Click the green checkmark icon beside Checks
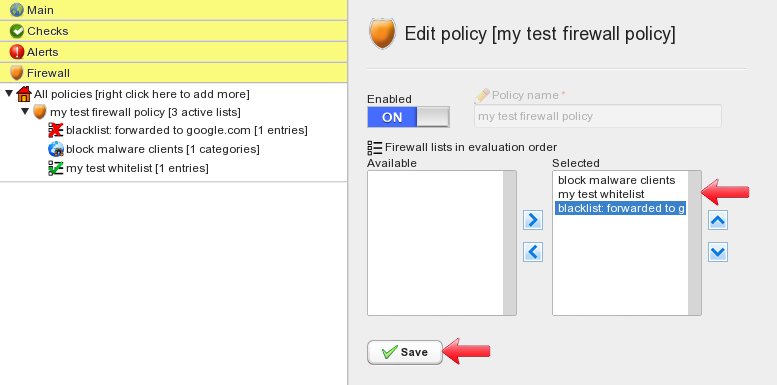This screenshot has width=777, height=385. click(17, 31)
